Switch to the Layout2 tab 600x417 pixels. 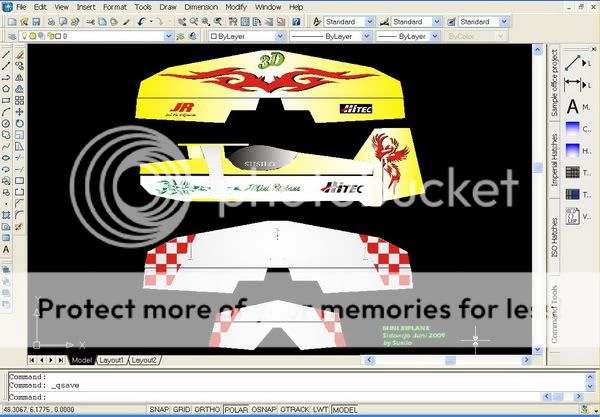click(x=144, y=360)
